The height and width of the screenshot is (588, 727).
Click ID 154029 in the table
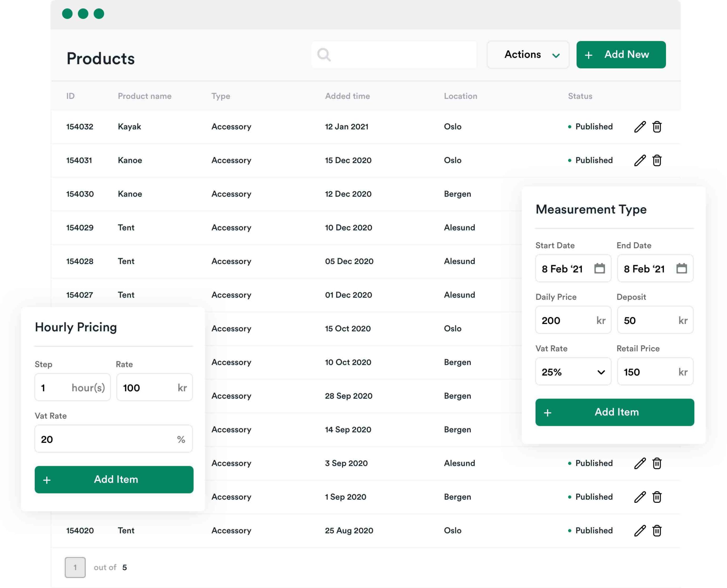(x=80, y=228)
